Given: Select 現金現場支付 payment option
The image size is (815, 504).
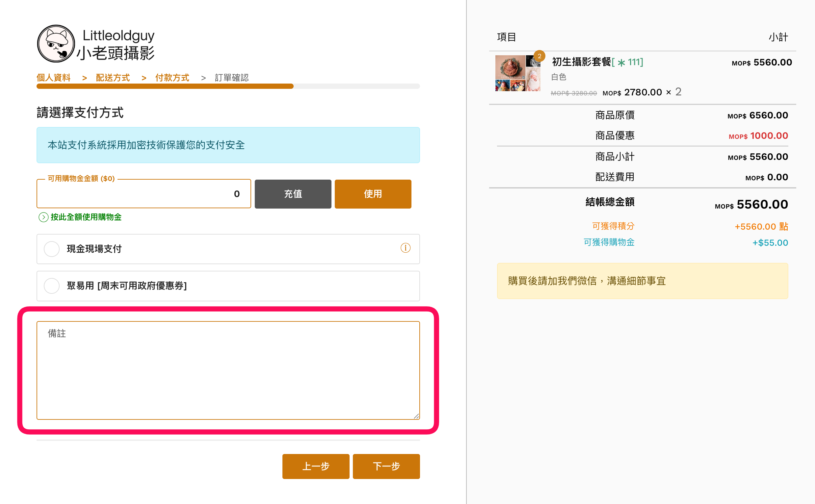Looking at the screenshot, I should click(x=52, y=249).
